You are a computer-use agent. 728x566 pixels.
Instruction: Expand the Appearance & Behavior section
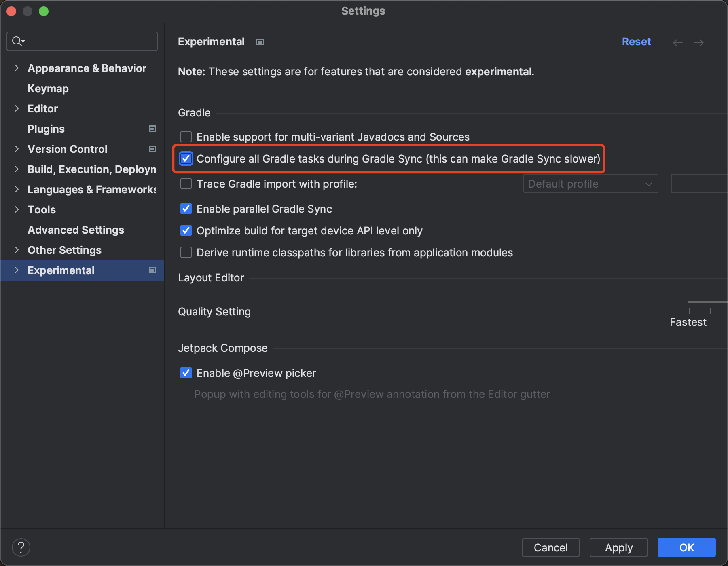pyautogui.click(x=17, y=68)
